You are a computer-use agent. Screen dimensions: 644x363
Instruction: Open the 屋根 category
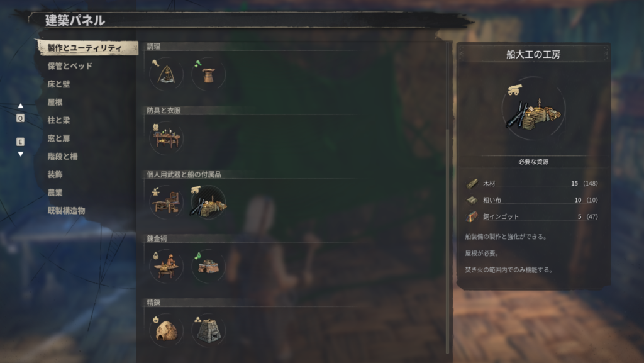[55, 102]
